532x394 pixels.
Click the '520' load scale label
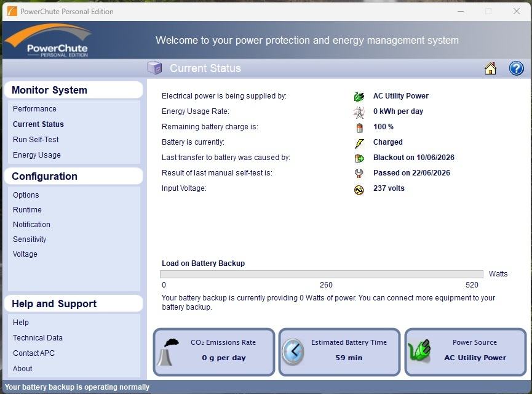point(472,284)
